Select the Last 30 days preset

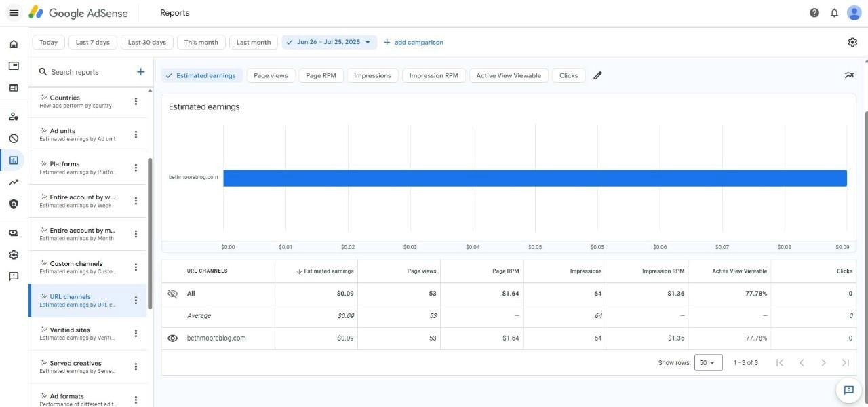click(147, 42)
